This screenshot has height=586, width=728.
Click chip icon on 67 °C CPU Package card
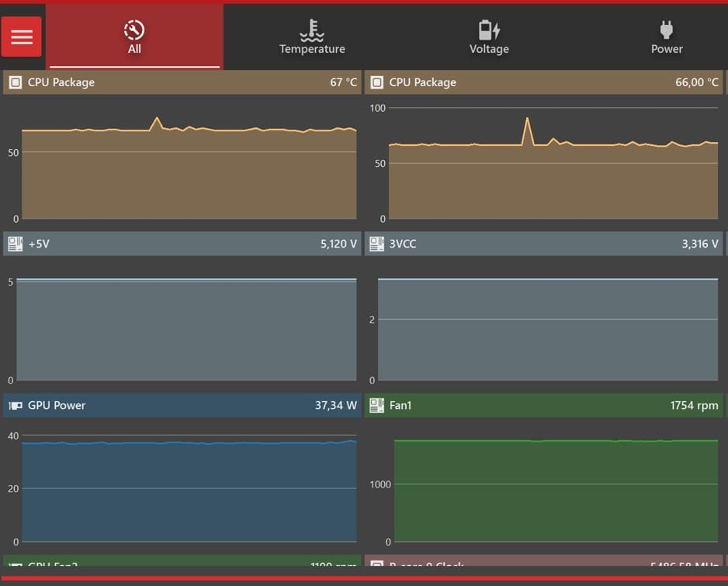pos(15,82)
